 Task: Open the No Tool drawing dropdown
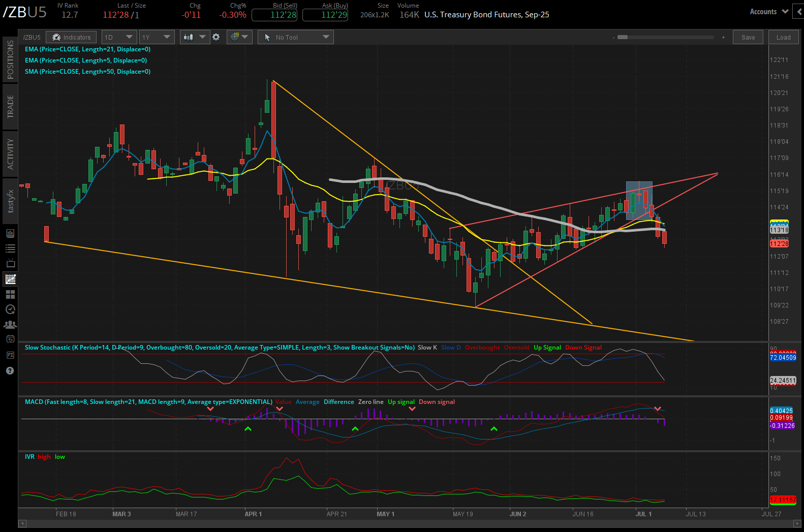click(x=296, y=37)
